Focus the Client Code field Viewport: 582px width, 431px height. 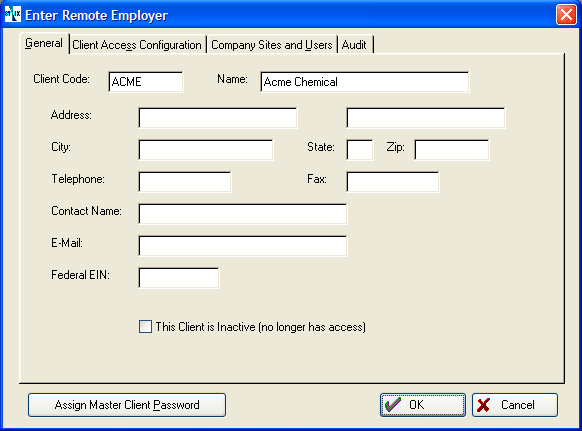(146, 82)
